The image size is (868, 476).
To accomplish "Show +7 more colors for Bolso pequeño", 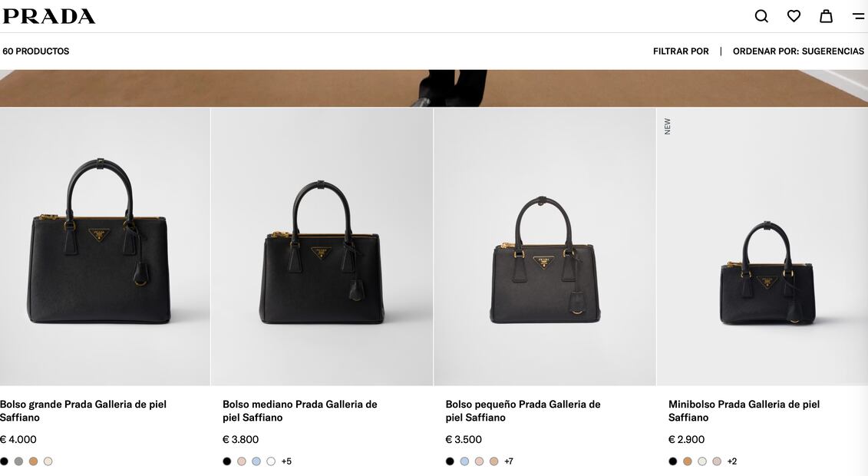I will (509, 461).
